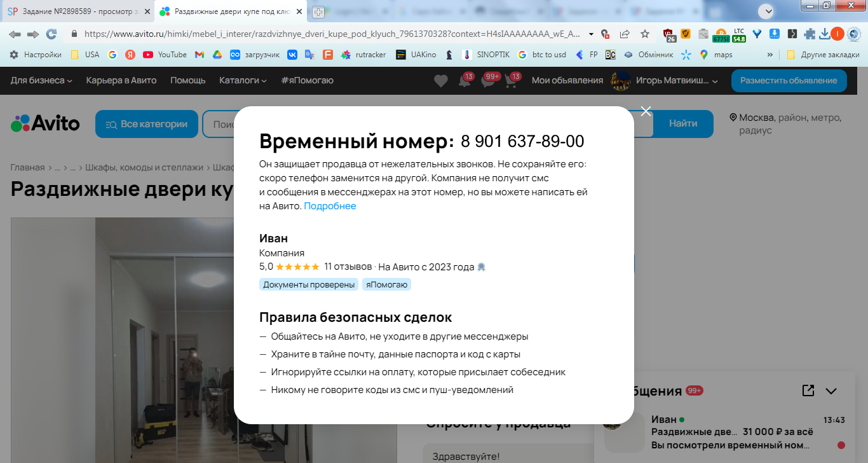868x463 pixels.
Task: Click the share page icon
Action: pyautogui.click(x=625, y=34)
